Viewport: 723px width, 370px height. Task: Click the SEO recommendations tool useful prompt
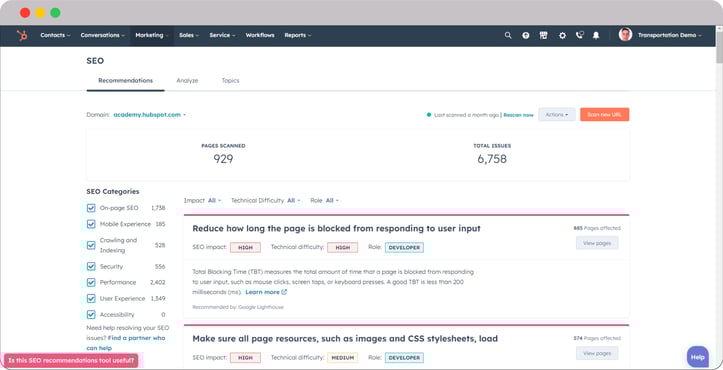click(71, 360)
